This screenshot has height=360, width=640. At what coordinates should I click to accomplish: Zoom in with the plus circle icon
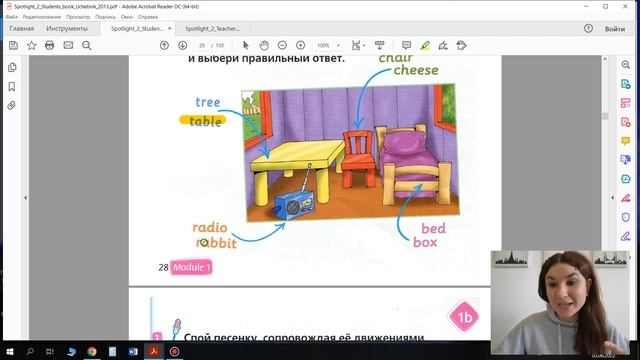click(x=300, y=45)
